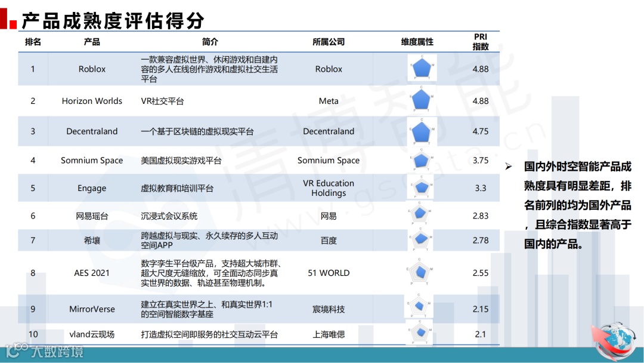The width and height of the screenshot is (644, 363).
Task: Click the radar chart for 网易瑶台
Action: [419, 214]
